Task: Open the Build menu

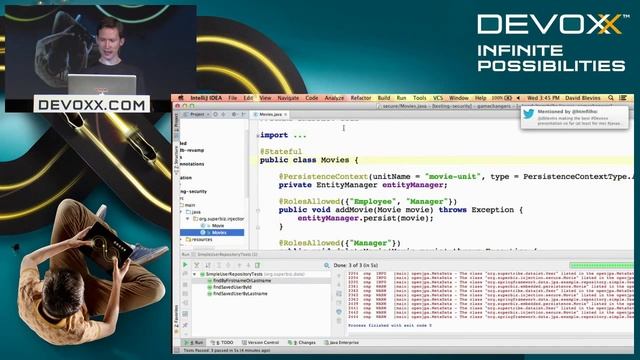Action: [384, 98]
